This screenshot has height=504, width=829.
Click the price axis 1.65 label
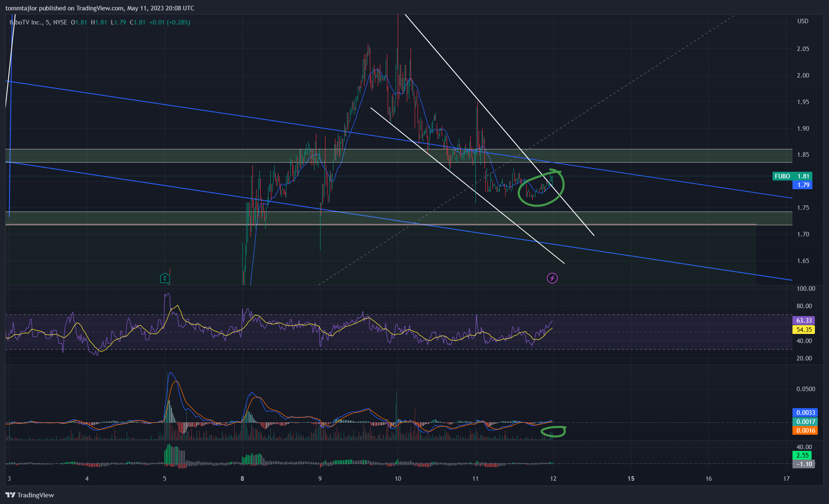tap(803, 261)
